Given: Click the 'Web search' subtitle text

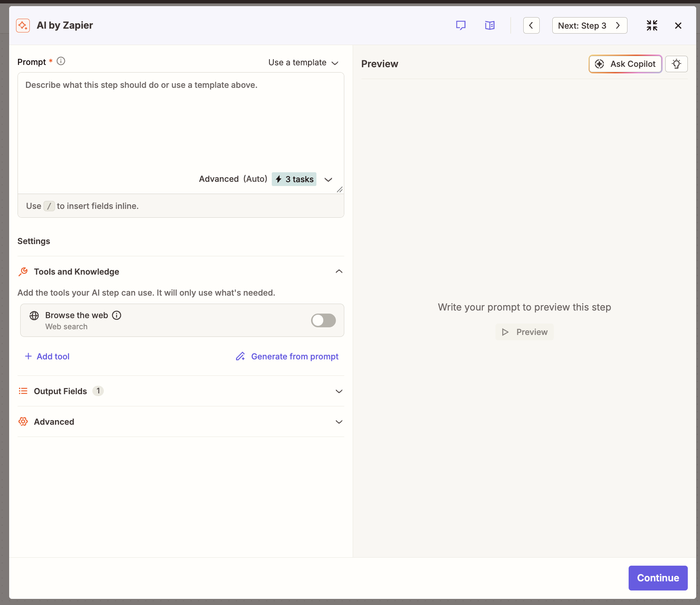Looking at the screenshot, I should coord(66,327).
